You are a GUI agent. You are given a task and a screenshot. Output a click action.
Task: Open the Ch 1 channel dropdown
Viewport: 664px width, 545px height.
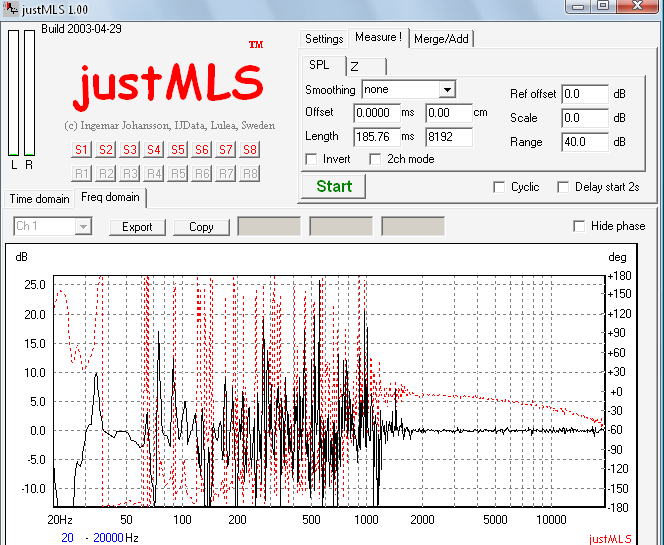click(53, 226)
